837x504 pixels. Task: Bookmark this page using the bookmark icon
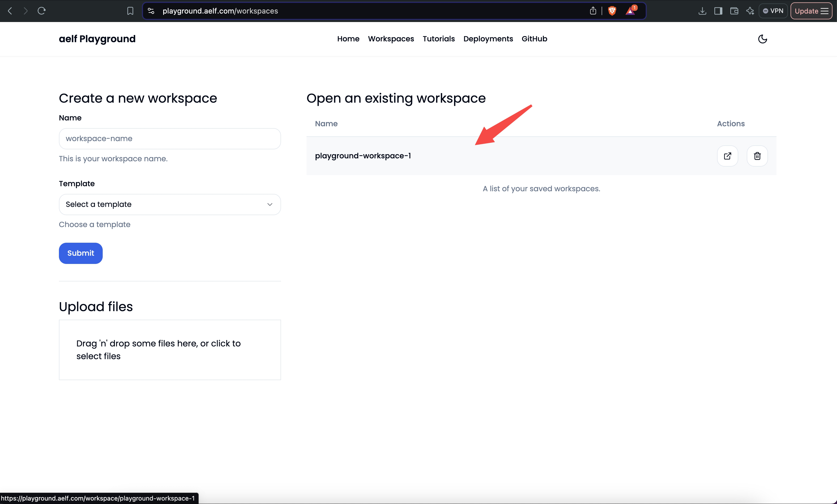130,11
